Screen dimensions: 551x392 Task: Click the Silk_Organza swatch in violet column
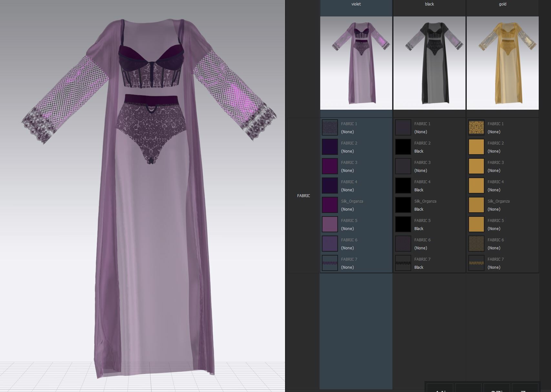pyautogui.click(x=330, y=205)
